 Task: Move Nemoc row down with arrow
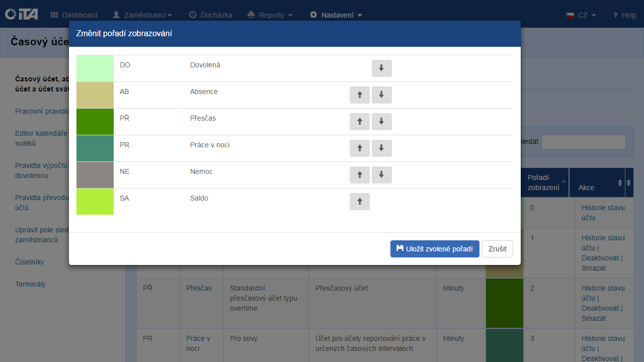(381, 175)
